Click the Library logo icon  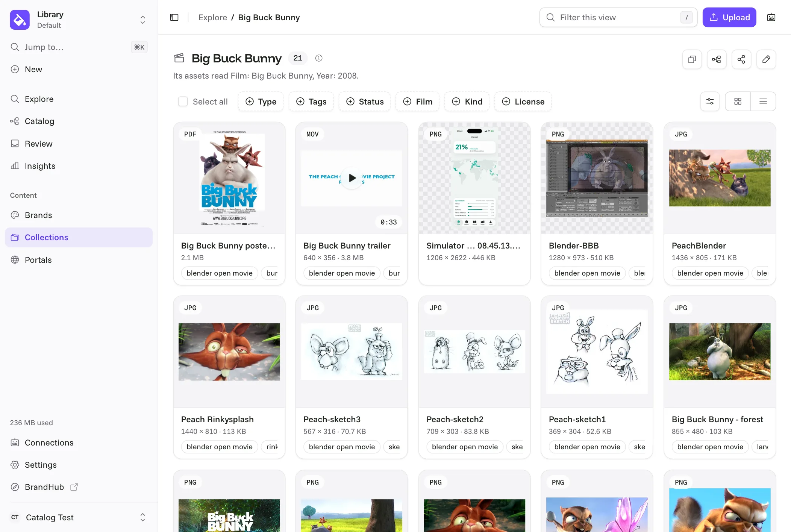[20, 20]
